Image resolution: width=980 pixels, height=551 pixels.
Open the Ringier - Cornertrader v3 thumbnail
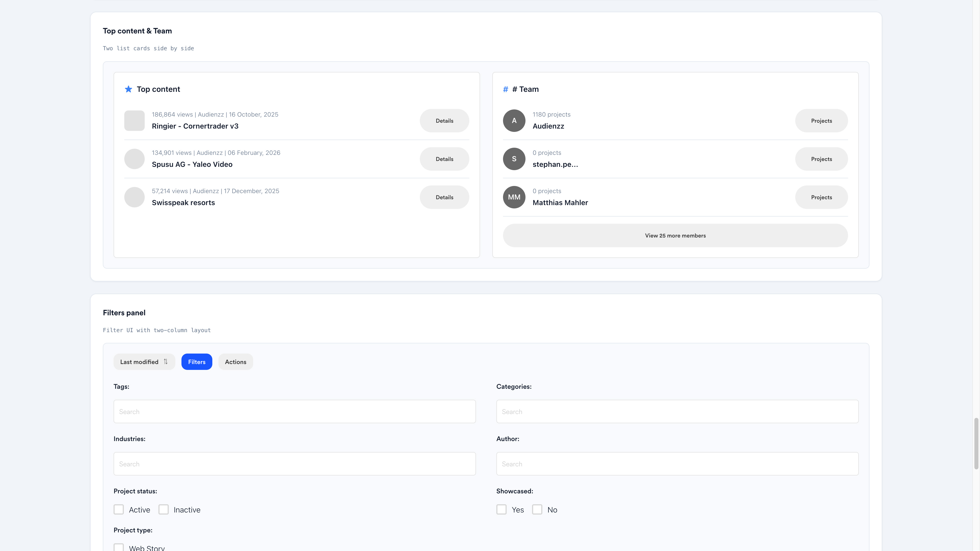134,121
